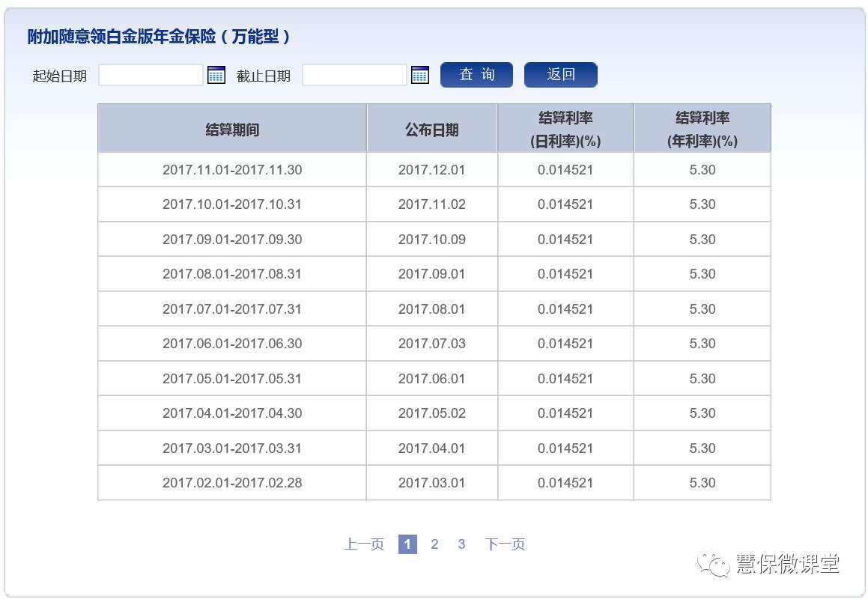
Task: Select period 2017.09.01-2017.09.30 cell
Action: [x=232, y=240]
